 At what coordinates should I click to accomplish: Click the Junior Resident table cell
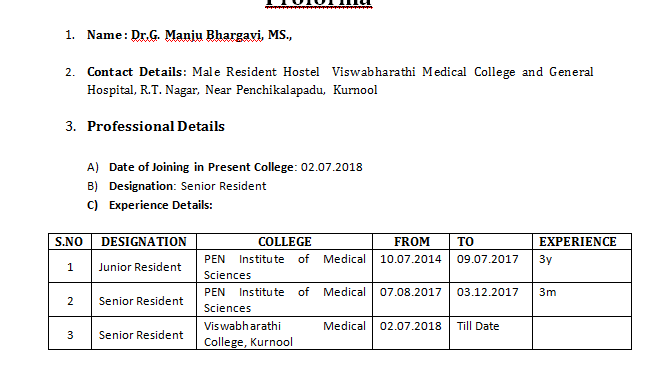tap(144, 267)
